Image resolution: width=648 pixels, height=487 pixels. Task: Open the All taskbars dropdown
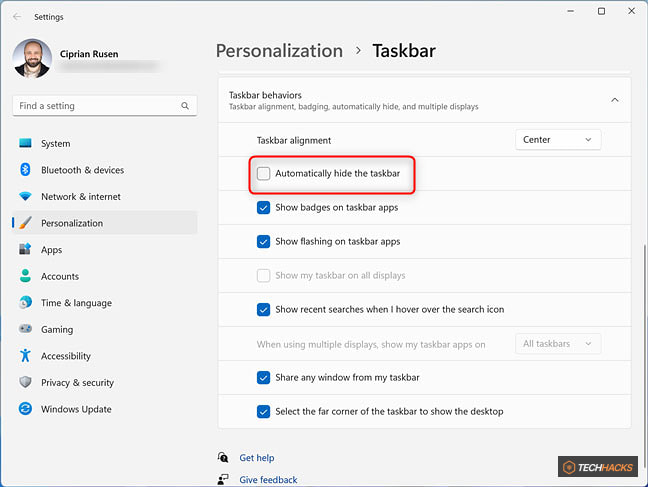(x=558, y=344)
